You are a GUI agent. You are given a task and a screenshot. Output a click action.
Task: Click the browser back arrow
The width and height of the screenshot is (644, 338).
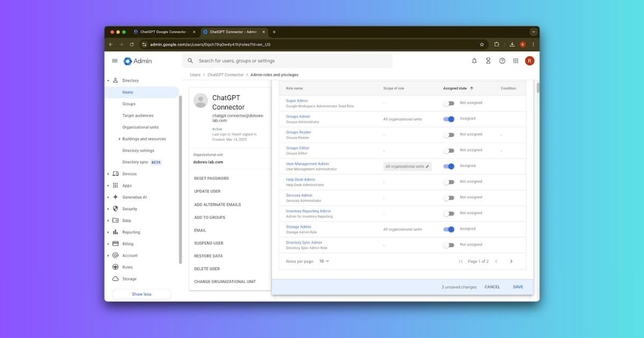[x=111, y=45]
